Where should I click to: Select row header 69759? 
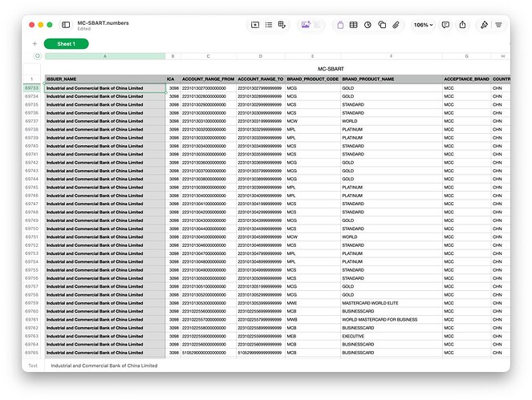pos(31,303)
